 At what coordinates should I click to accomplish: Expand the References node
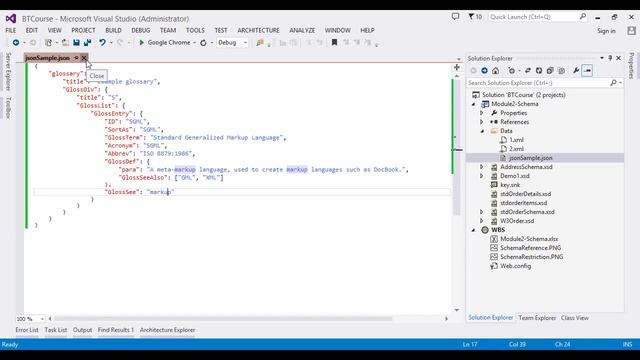(482, 122)
